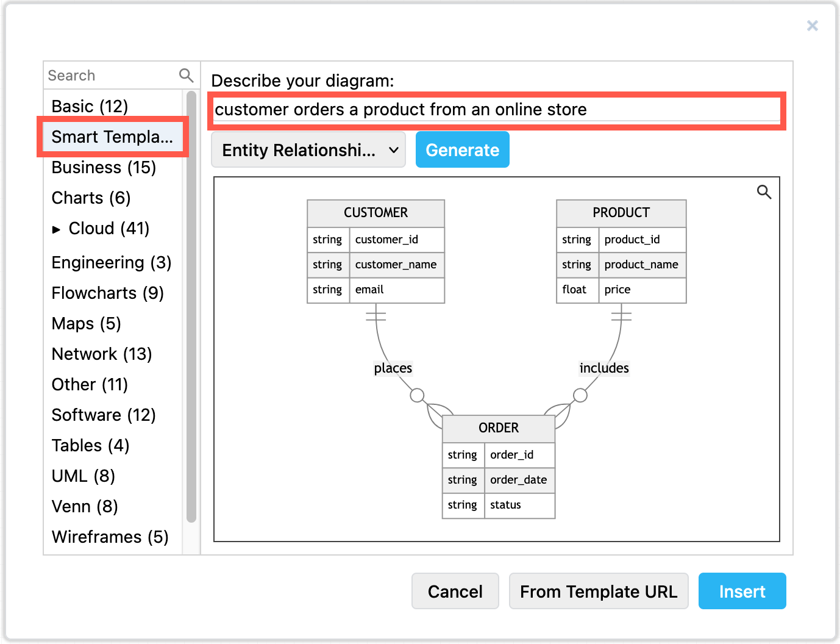Expand the Cloud category with its disclosure triangle
Viewport: 840px width, 644px height.
pyautogui.click(x=57, y=229)
